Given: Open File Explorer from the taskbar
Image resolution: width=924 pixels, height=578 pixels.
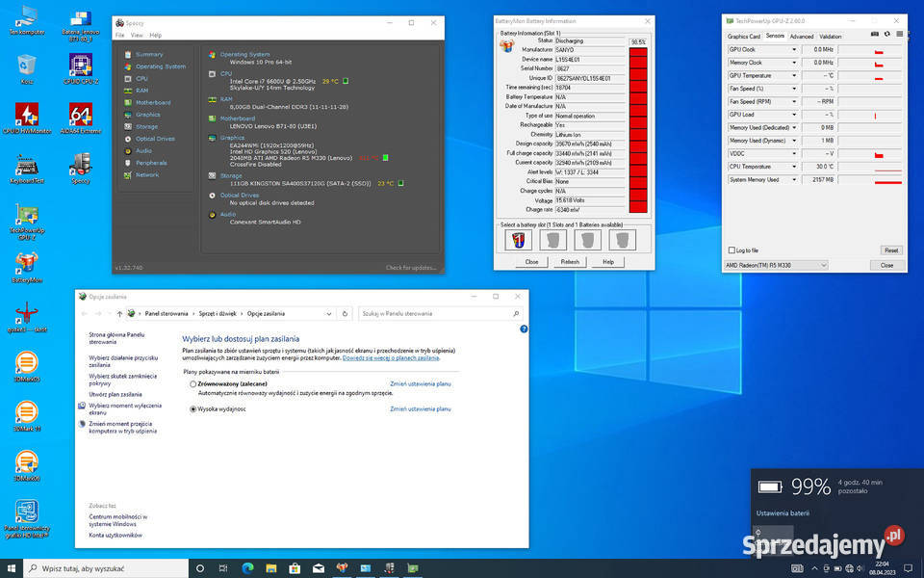Looking at the screenshot, I should point(271,568).
